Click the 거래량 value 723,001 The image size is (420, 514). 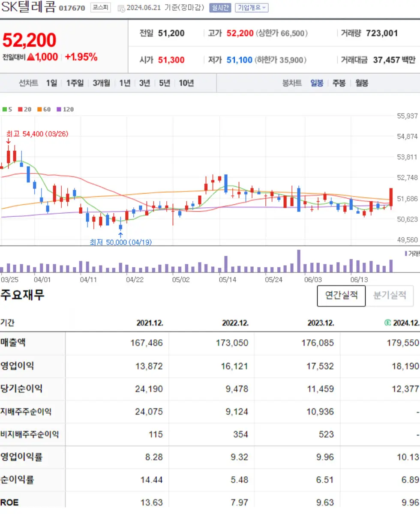382,33
